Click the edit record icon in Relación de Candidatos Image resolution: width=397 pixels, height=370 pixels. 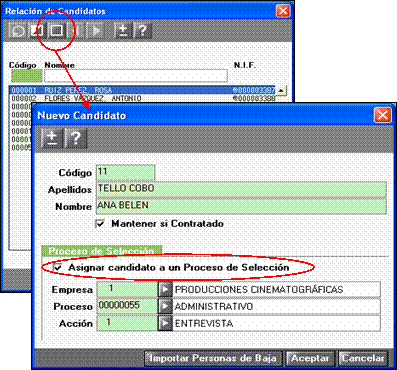click(36, 31)
